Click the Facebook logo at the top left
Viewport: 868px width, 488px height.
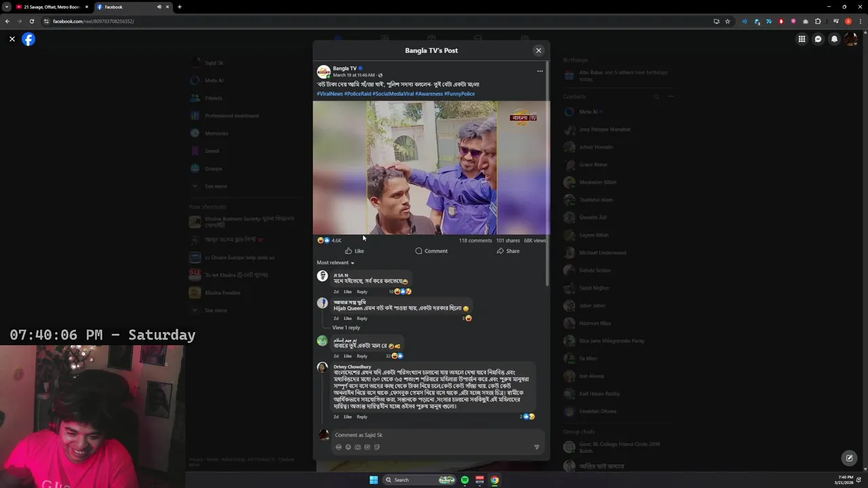coord(28,39)
